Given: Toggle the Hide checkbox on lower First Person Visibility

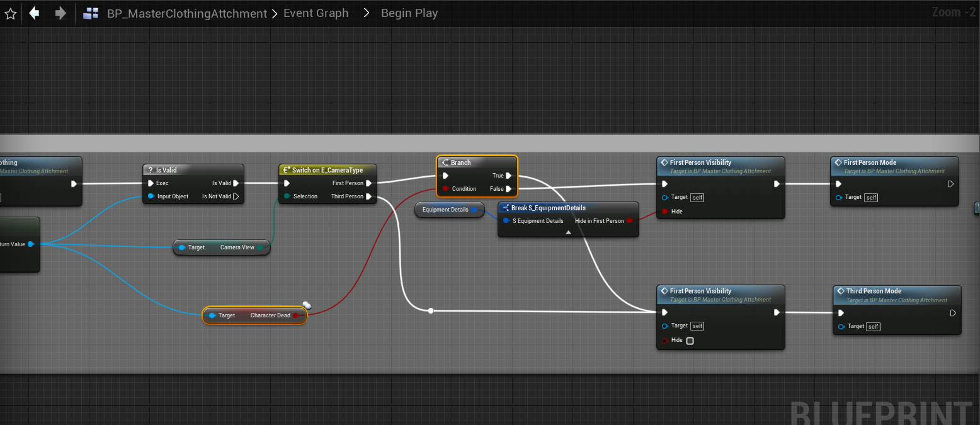Looking at the screenshot, I should (x=690, y=341).
